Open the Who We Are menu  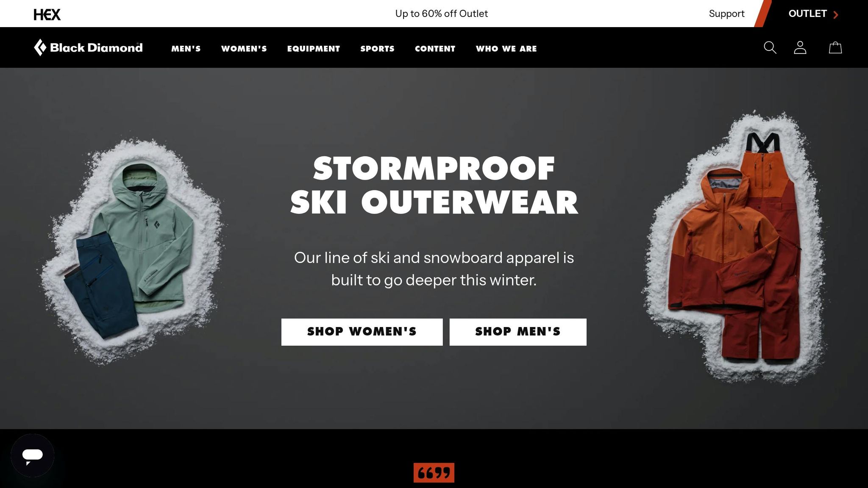(x=506, y=49)
